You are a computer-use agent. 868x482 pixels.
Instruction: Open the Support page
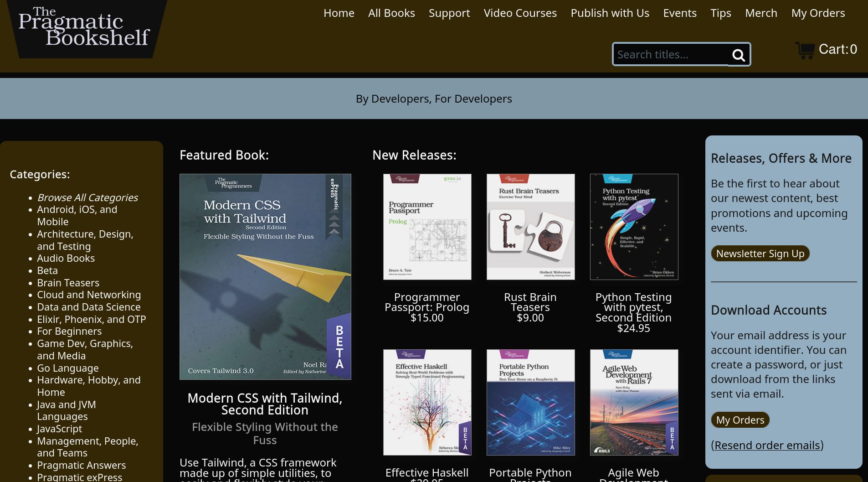449,13
